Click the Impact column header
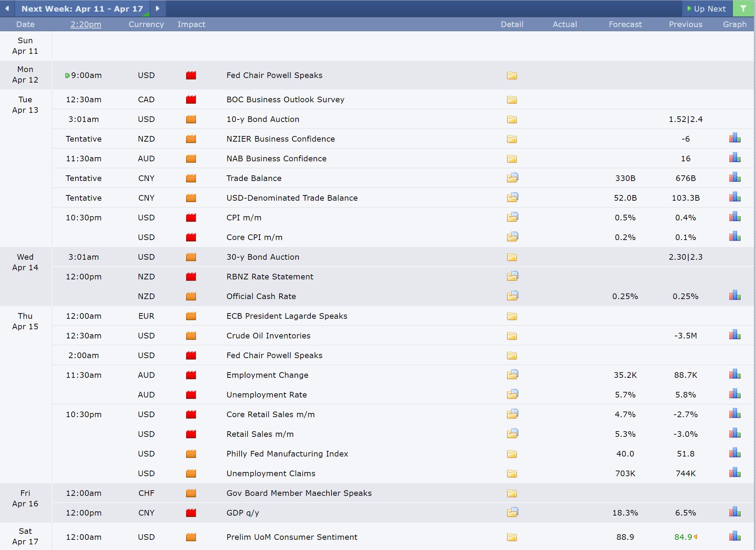 click(191, 24)
